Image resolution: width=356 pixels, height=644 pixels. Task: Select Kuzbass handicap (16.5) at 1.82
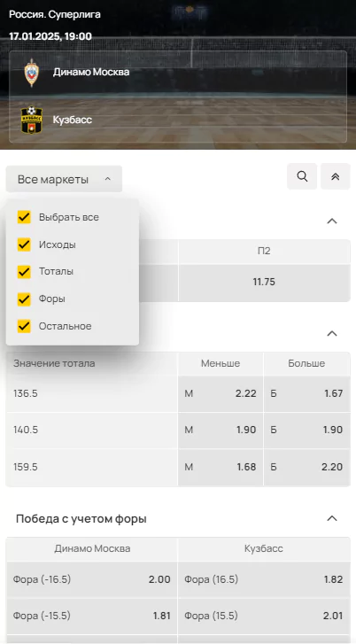[x=264, y=579]
